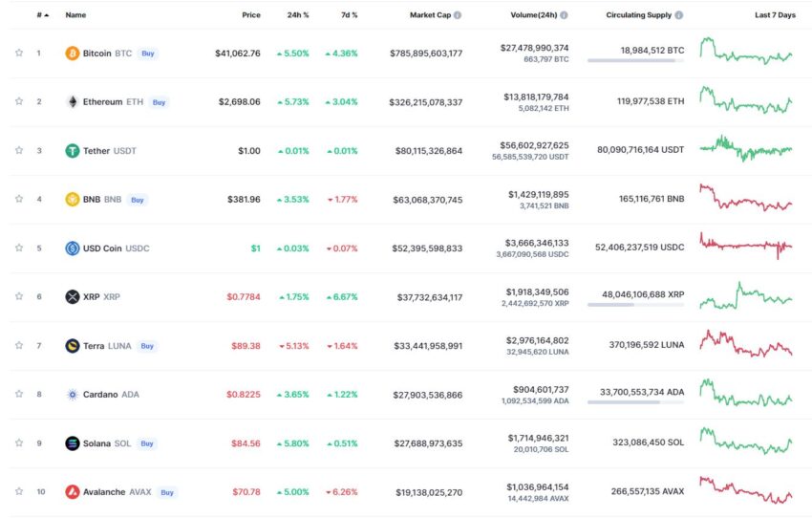Add Solana to watchlist with star
Viewport: 812px width, 518px height.
(x=19, y=442)
